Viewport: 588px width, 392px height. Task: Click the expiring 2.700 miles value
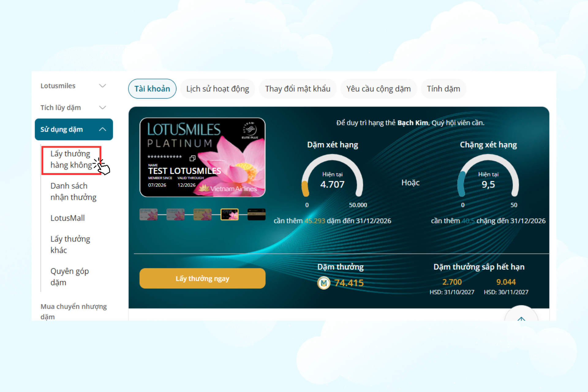click(x=452, y=282)
